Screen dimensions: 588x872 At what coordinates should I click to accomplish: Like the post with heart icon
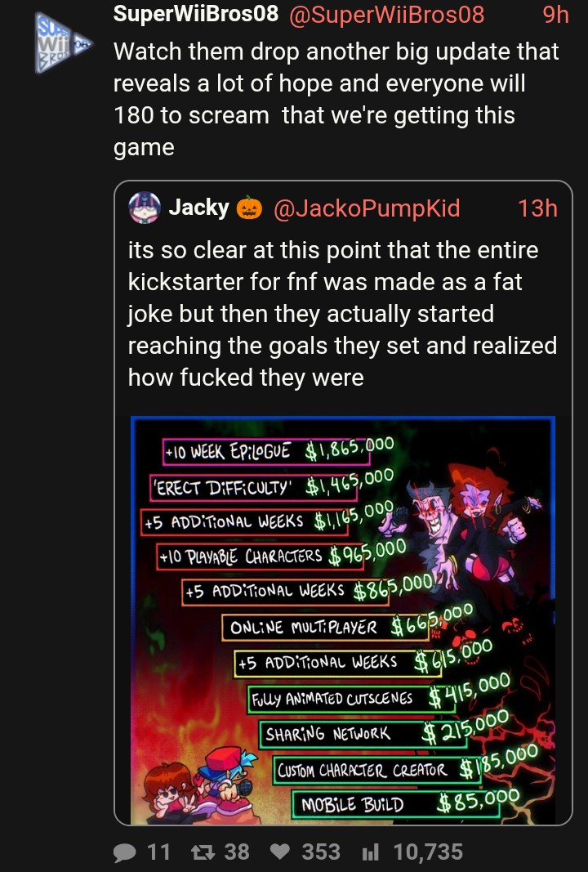coord(279,852)
